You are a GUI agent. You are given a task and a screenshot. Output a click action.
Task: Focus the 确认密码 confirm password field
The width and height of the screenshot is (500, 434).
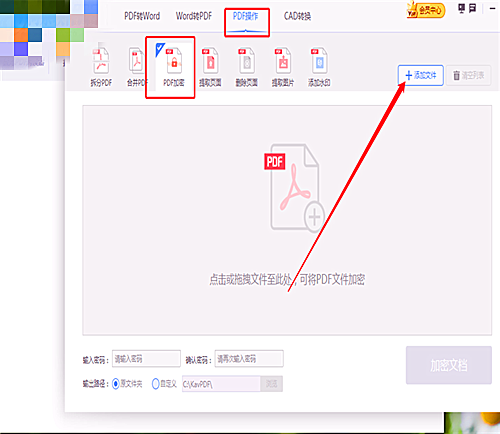point(249,359)
